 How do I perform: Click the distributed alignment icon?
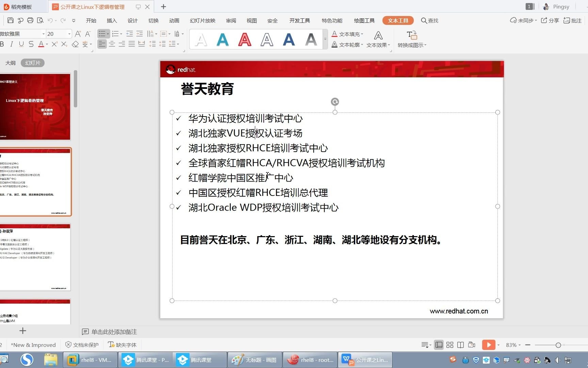pyautogui.click(x=142, y=44)
